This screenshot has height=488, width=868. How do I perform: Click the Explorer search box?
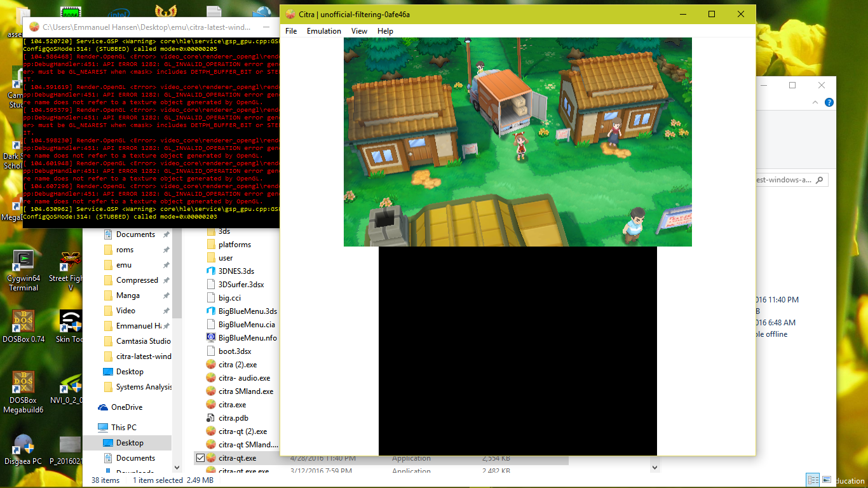[791, 180]
